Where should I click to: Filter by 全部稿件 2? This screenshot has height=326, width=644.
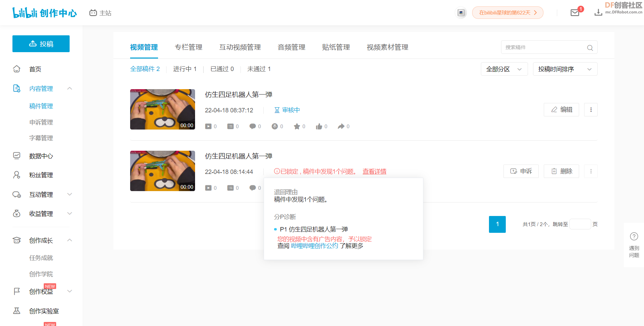click(145, 69)
